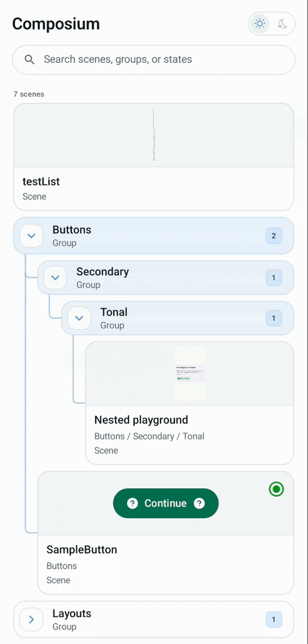
Task: Click the 'Buttons / Secondary / Tonal' path
Action: pyautogui.click(x=149, y=436)
